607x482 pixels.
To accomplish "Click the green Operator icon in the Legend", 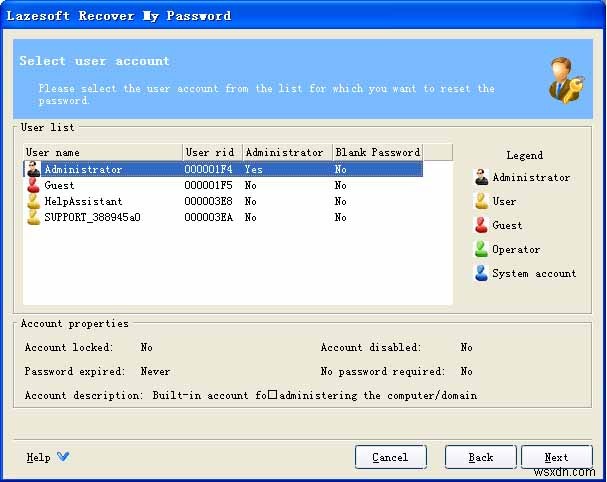I will coord(481,249).
